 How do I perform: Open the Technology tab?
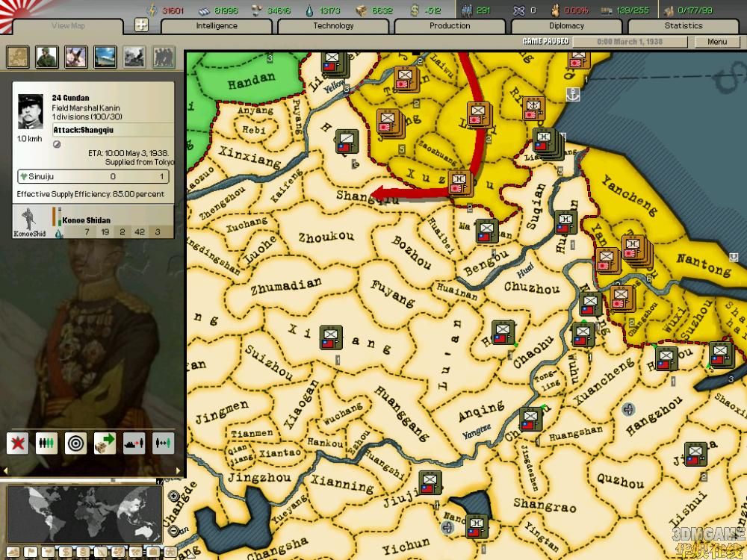tap(333, 26)
